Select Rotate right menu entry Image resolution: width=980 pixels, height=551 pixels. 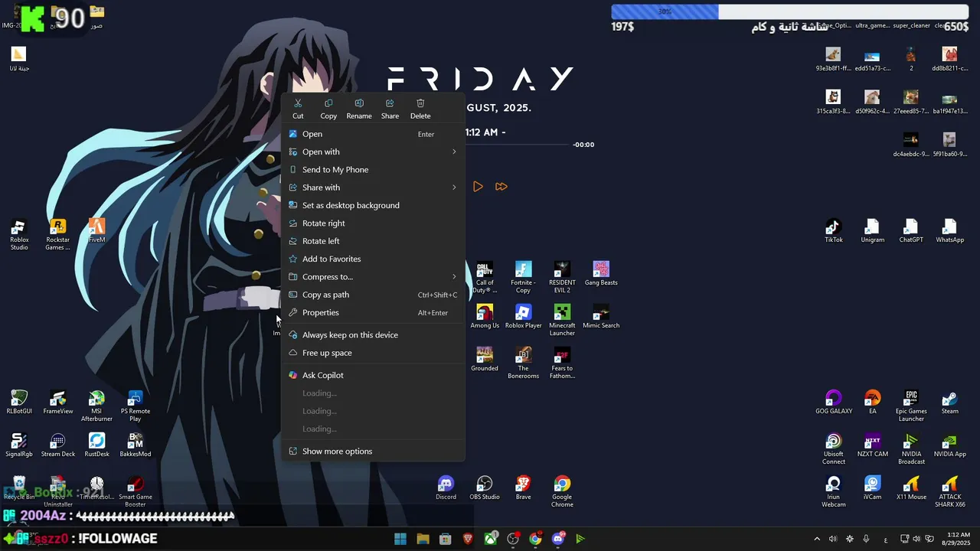tap(373, 223)
